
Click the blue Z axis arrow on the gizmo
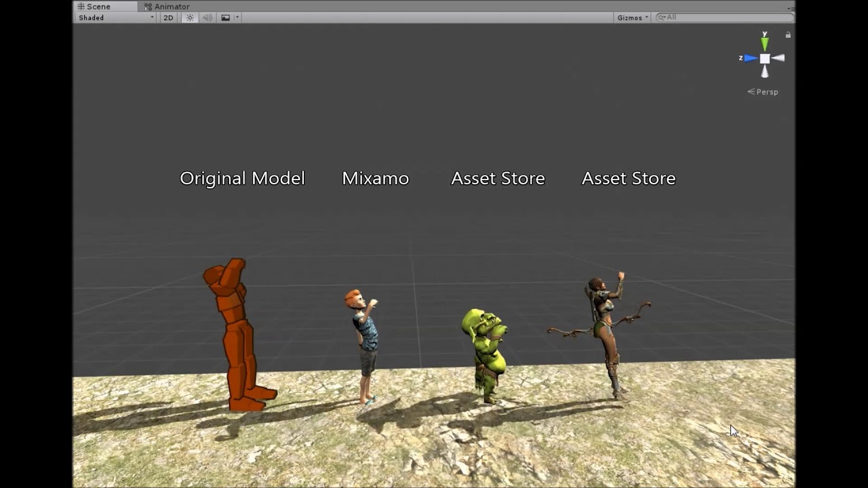(x=751, y=58)
